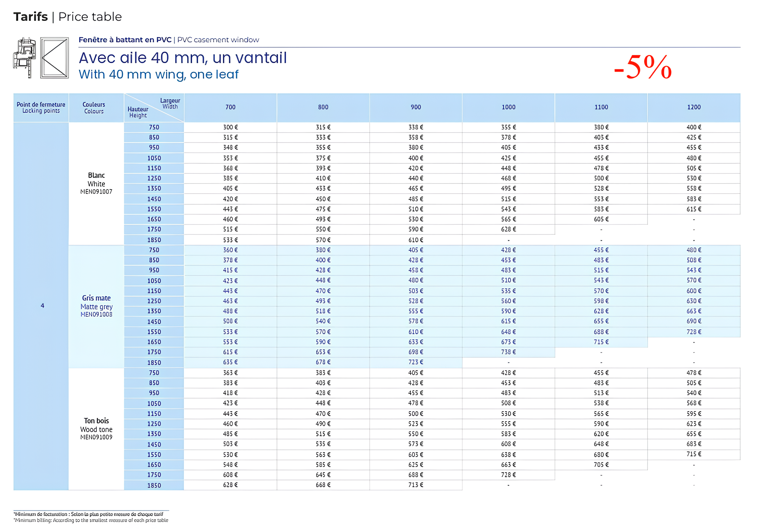Expand the 1200 width column header
Screen dimensions: 758x532
tap(693, 107)
